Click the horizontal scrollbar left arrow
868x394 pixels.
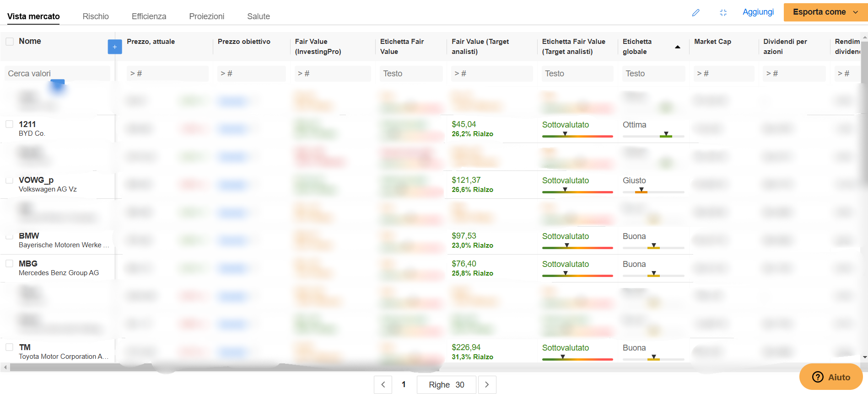[x=5, y=367]
